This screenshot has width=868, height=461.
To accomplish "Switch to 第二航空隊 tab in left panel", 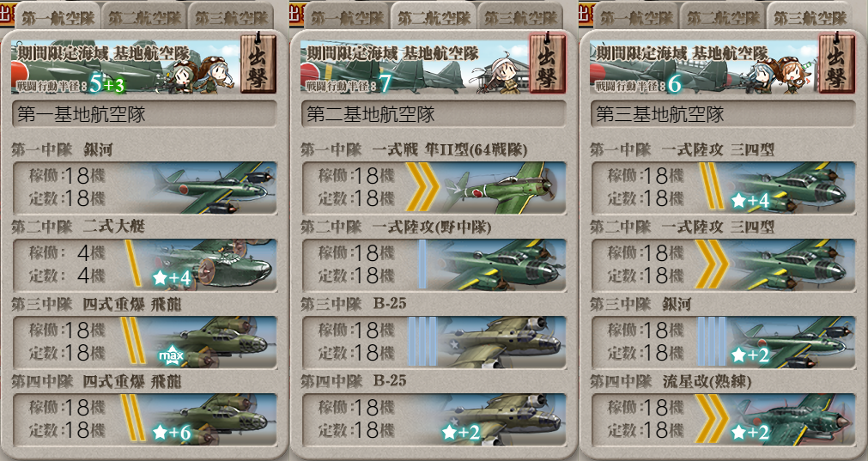I will coord(144,16).
